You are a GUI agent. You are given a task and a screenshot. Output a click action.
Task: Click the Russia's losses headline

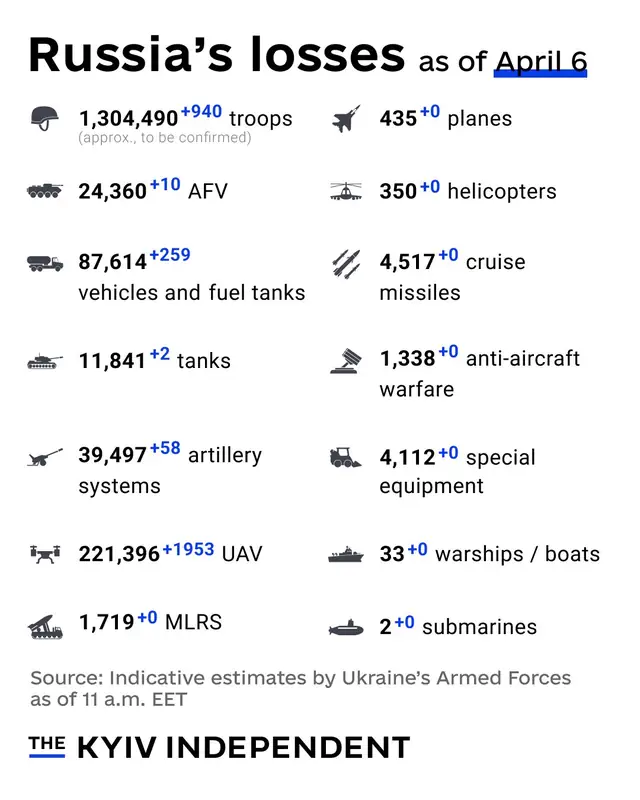pos(217,55)
